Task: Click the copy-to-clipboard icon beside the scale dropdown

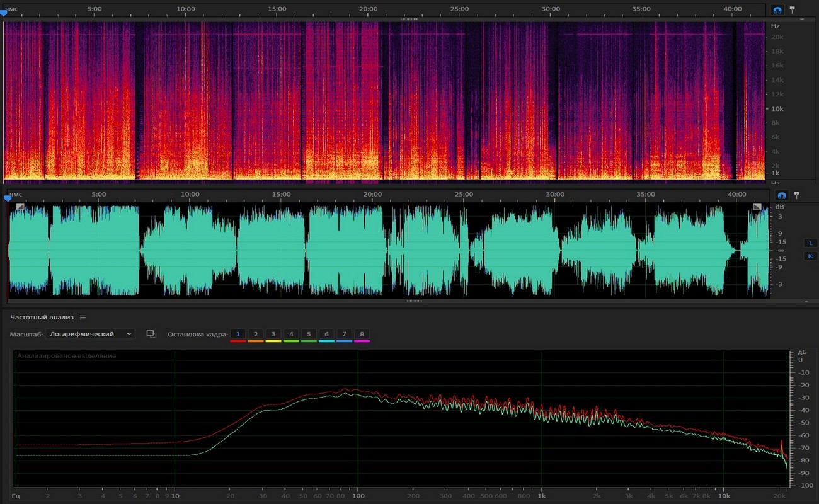Action: point(151,334)
